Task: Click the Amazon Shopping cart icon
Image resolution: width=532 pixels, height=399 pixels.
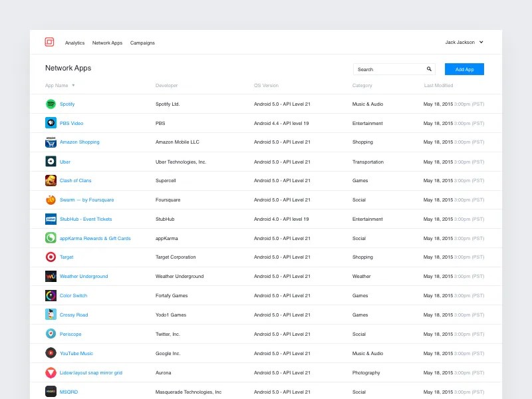Action: click(51, 142)
